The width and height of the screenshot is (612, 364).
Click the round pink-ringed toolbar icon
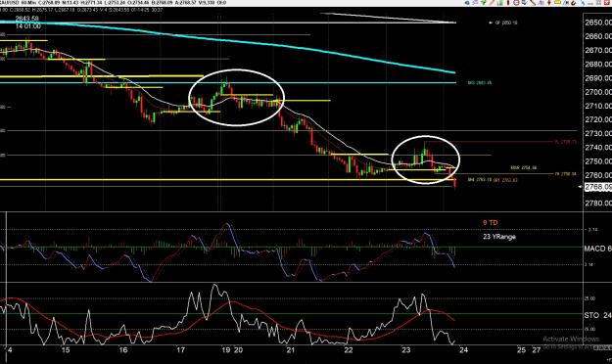[516, 2]
